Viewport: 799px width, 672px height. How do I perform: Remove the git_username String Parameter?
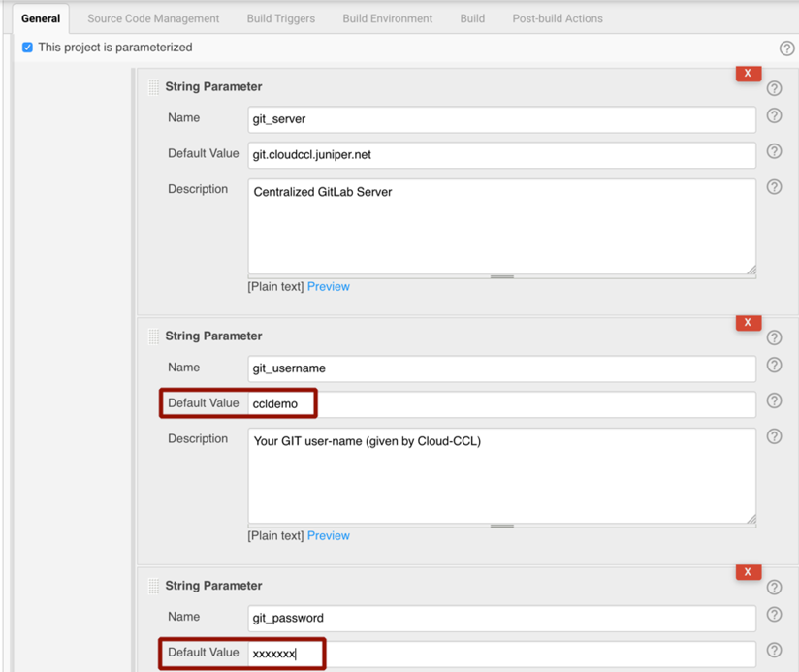pos(748,323)
